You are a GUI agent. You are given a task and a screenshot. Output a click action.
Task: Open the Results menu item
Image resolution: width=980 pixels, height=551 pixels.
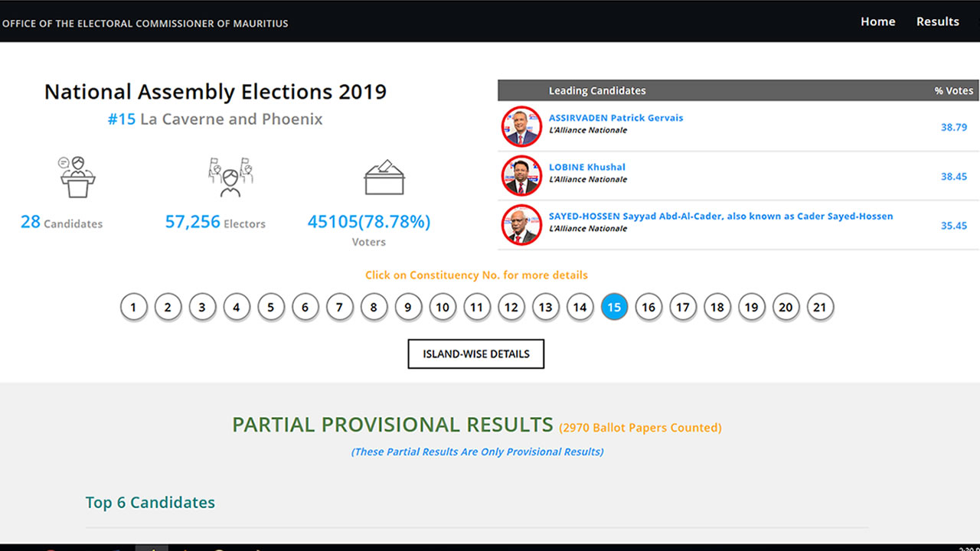937,21
